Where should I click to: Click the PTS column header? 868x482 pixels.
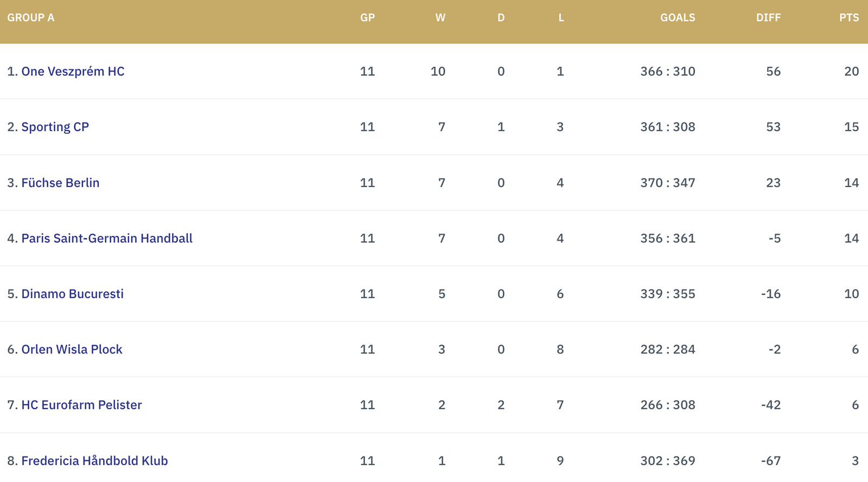click(849, 17)
